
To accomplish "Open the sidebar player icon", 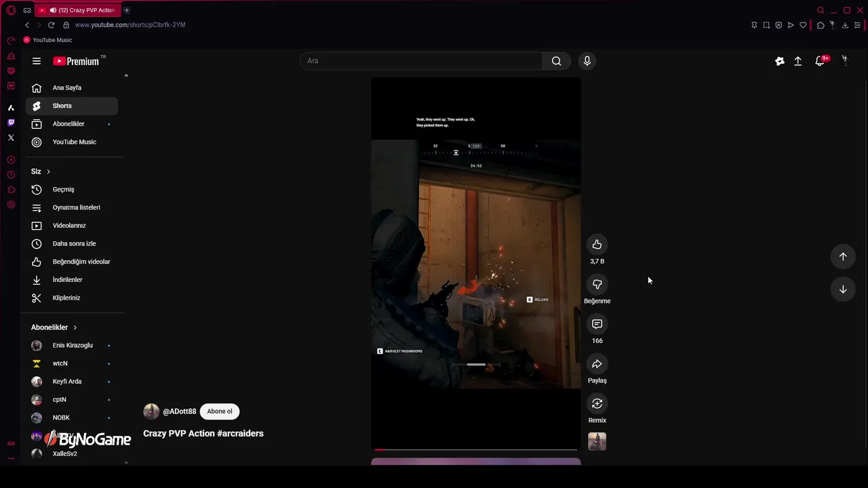I will [11, 160].
